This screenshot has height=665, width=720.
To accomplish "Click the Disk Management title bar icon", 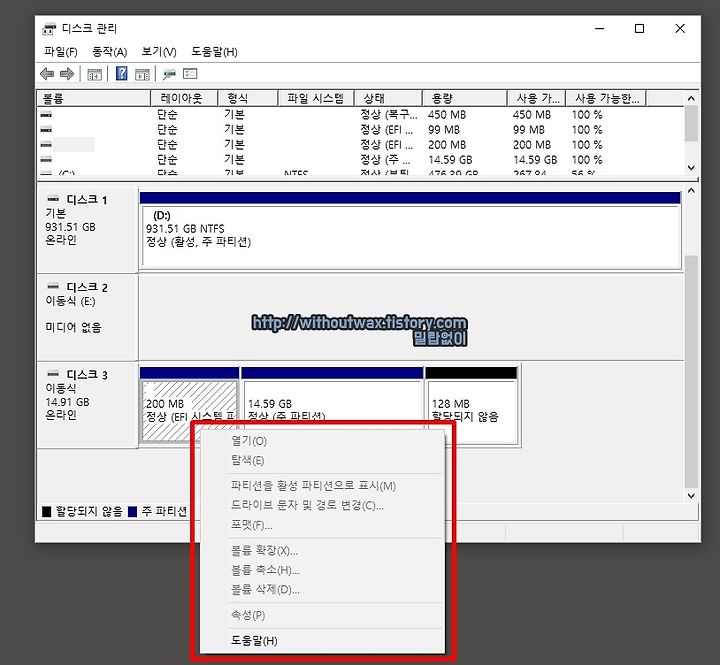I will 49,28.
